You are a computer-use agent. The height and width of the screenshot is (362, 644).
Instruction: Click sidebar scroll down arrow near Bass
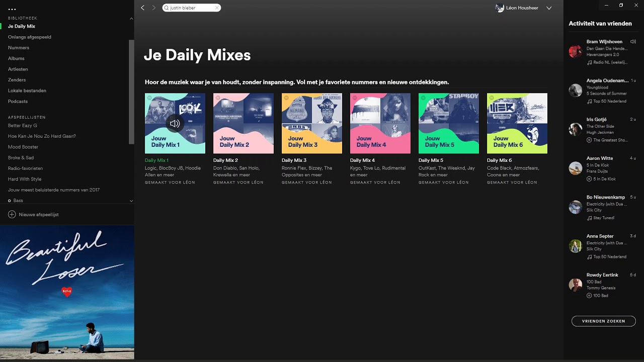pos(131,201)
